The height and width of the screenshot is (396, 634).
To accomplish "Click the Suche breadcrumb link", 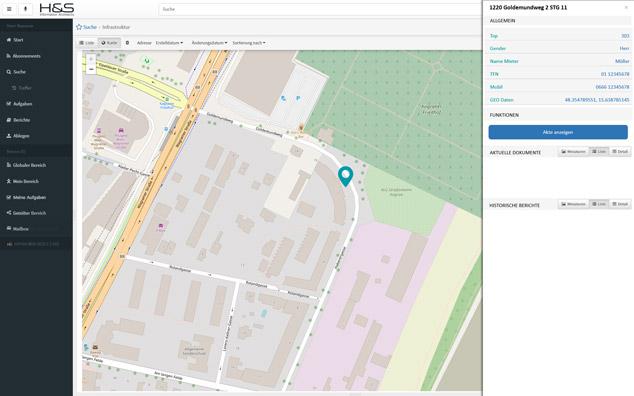I will (90, 27).
